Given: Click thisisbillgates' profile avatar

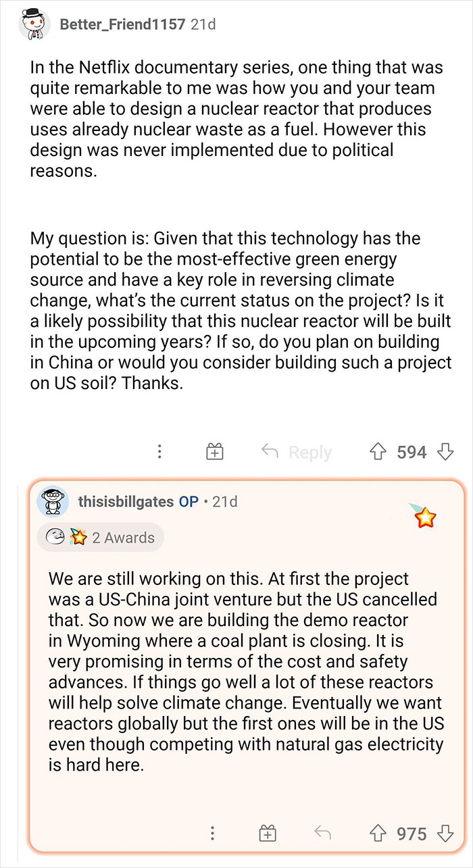Looking at the screenshot, I should coord(54,501).
